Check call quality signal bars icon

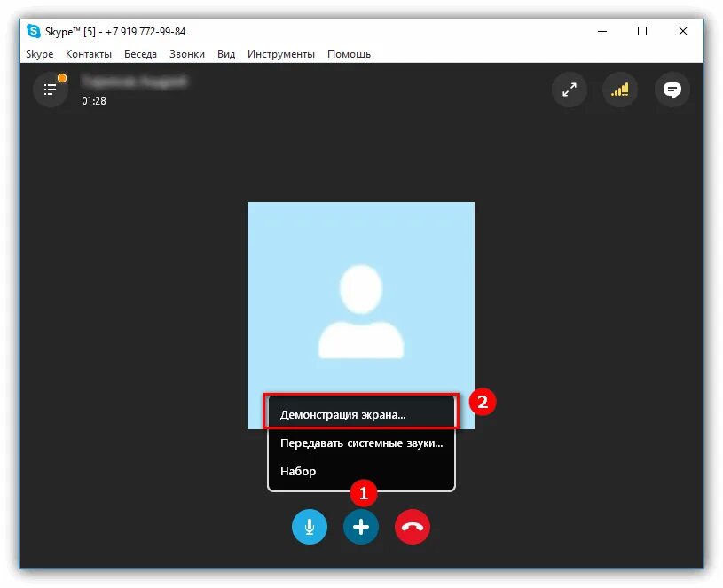tap(620, 90)
